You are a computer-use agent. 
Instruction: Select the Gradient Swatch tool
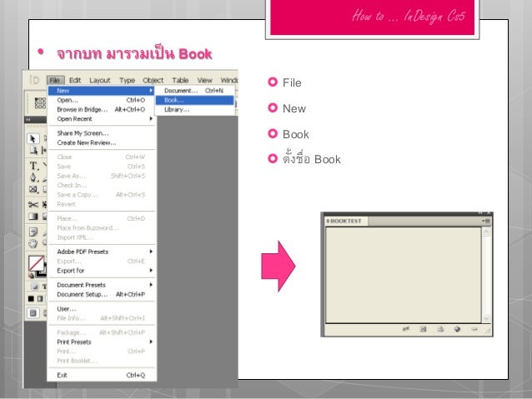pos(33,217)
